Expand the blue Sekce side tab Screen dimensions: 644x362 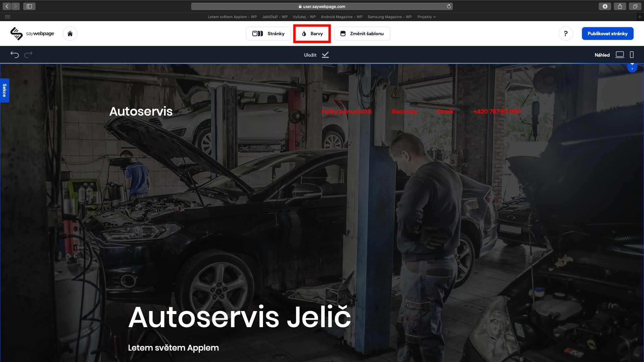coord(4,90)
